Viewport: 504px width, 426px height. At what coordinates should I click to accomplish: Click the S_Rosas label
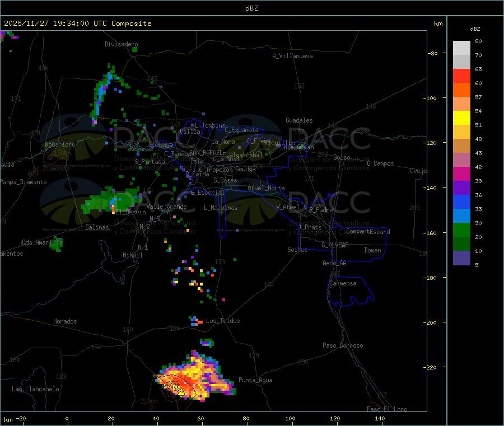click(225, 180)
